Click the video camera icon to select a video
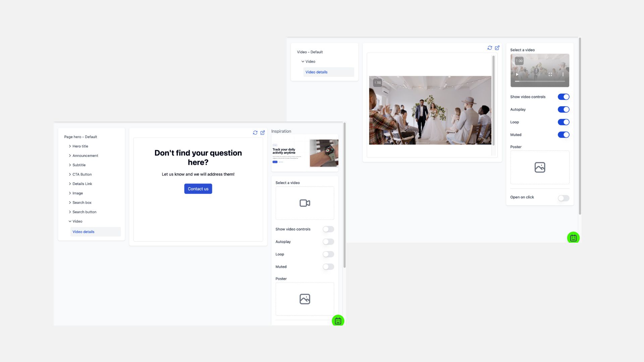 304,203
